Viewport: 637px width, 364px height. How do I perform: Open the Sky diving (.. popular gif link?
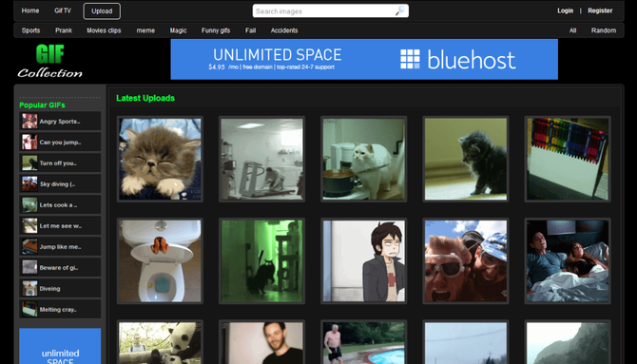point(57,184)
